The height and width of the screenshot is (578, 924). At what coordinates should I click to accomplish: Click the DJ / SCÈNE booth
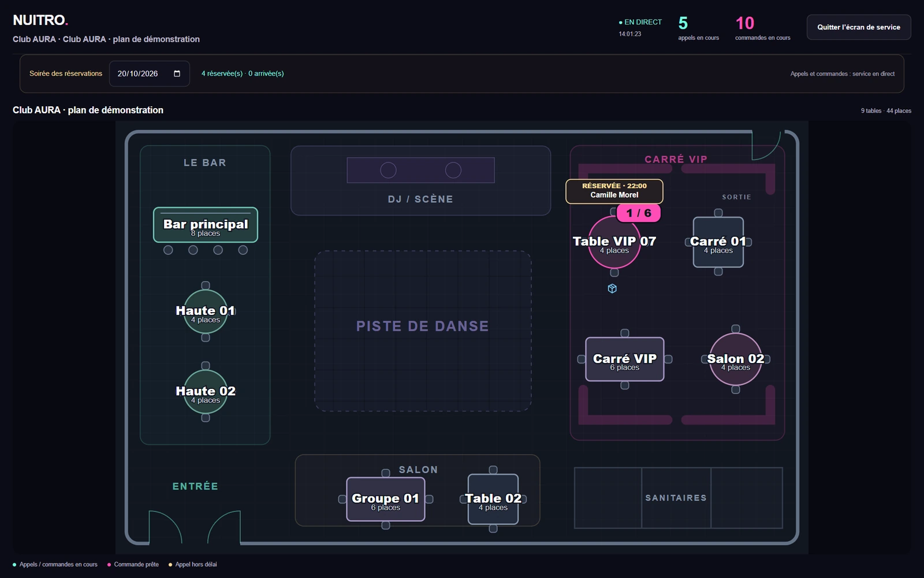pyautogui.click(x=420, y=180)
